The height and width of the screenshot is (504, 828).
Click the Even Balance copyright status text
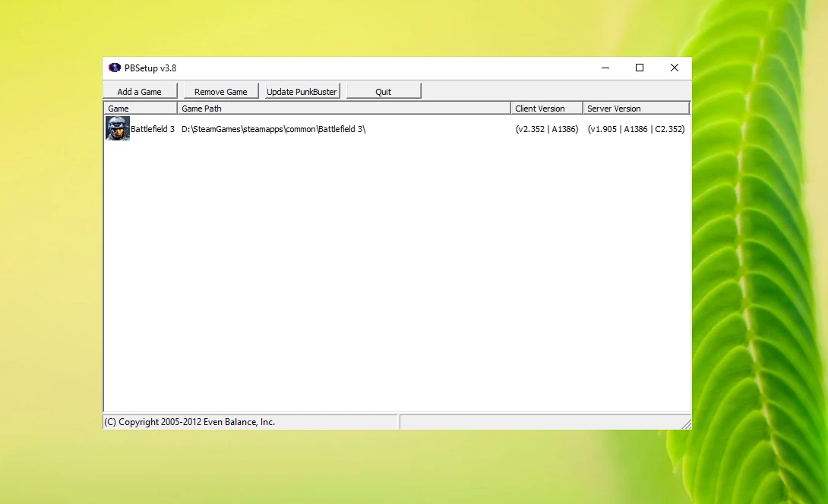pos(190,422)
